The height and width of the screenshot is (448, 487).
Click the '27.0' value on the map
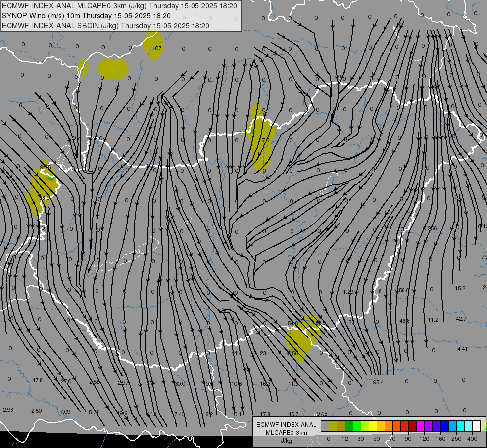pyautogui.click(x=66, y=381)
